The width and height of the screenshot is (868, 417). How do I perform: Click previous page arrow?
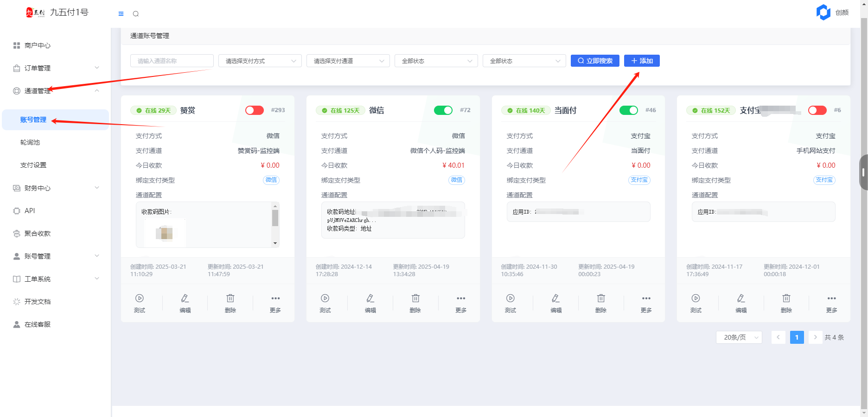coord(779,337)
